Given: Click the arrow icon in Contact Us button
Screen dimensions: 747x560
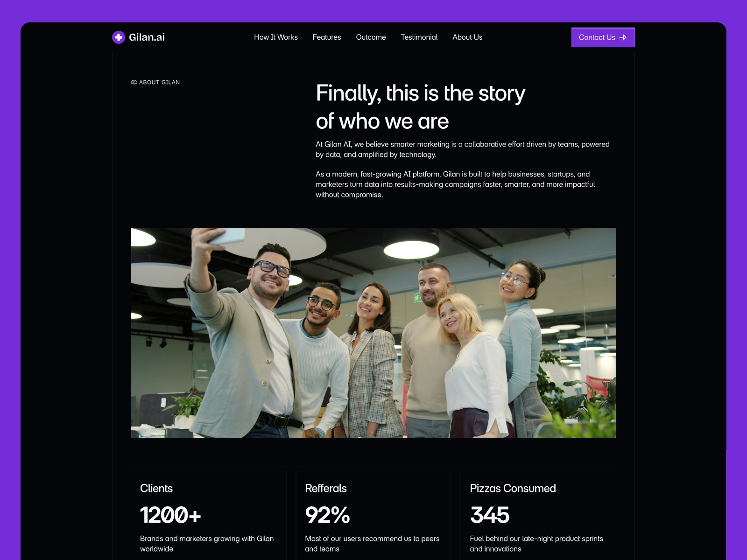Looking at the screenshot, I should tap(623, 37).
